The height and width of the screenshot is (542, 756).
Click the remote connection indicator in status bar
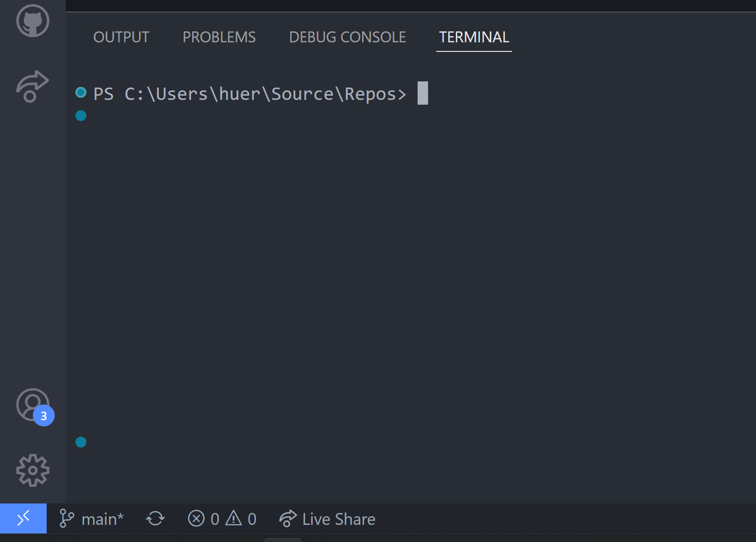pyautogui.click(x=23, y=518)
